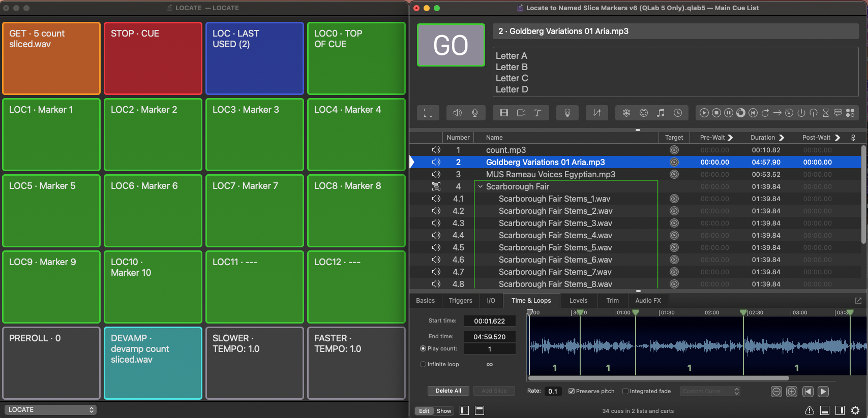The image size is (868, 418).
Task: Click the Light cue bulb icon
Action: (x=567, y=113)
